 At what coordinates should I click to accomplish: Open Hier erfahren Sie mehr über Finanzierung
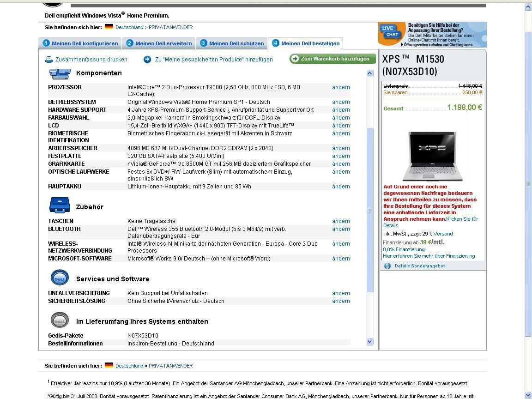[429, 256]
